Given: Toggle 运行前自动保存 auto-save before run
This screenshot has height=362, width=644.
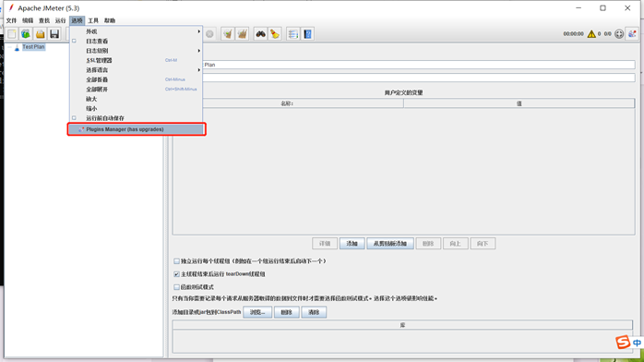Looking at the screenshot, I should [x=136, y=118].
